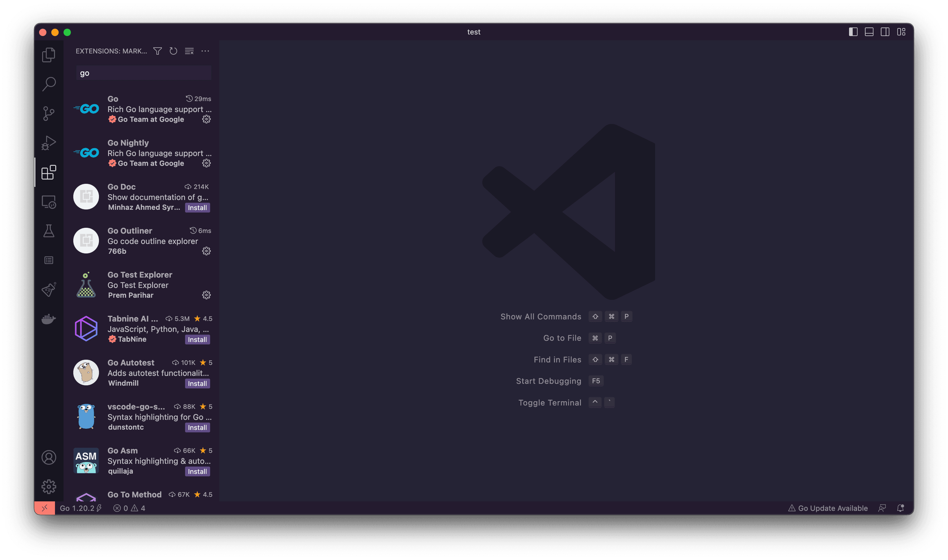948x560 pixels.
Task: Filter extensions with the funnel icon
Action: pyautogui.click(x=158, y=51)
